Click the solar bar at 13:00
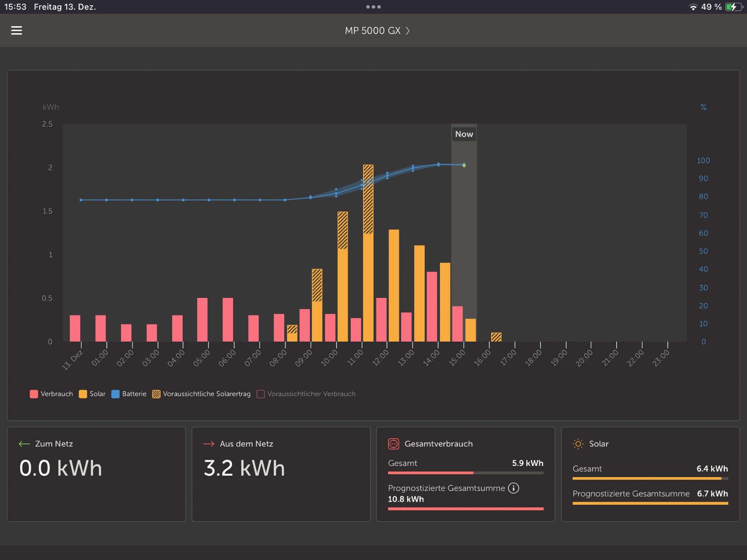Viewport: 747px width, 560px height. 419,293
